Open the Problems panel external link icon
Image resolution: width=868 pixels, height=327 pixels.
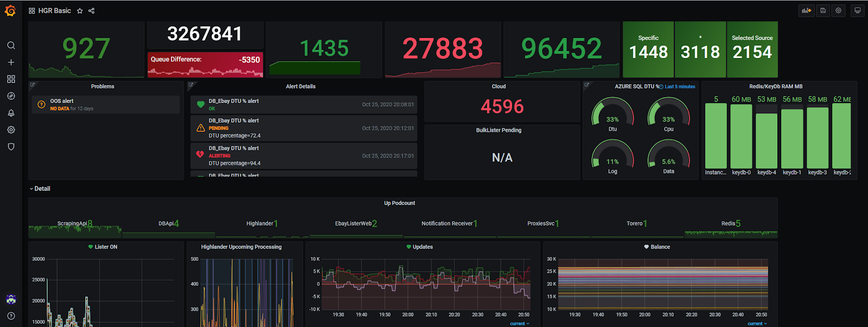pos(33,85)
